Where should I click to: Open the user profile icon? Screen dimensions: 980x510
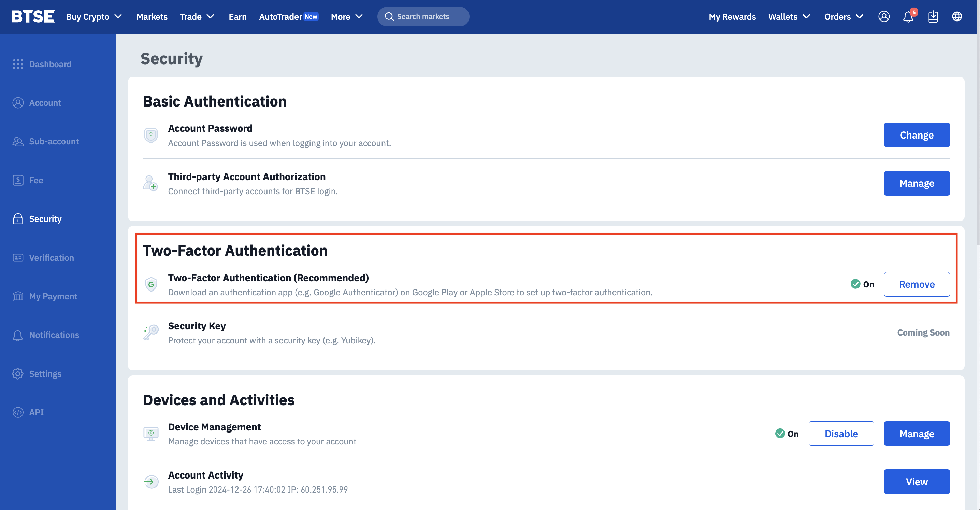[884, 17]
